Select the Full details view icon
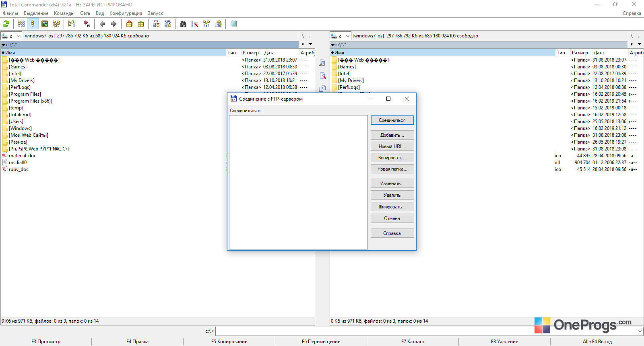Screen dimensions: 644x346 click(33, 24)
